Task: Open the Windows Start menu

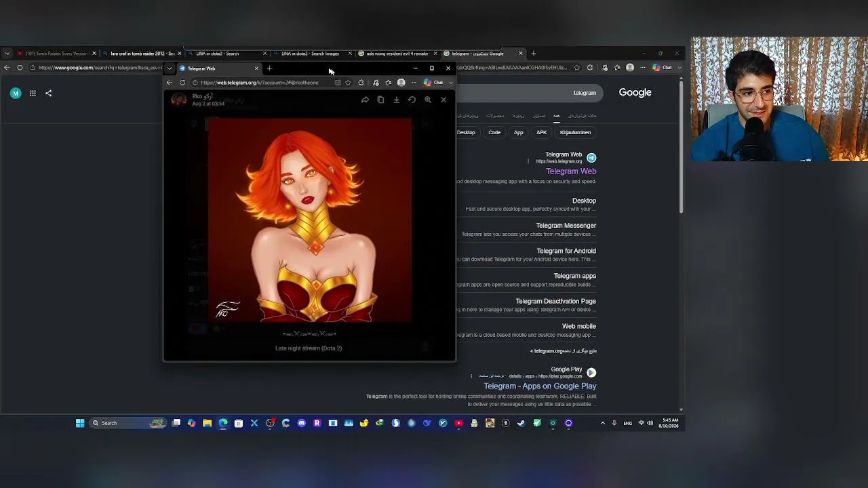Action: (80, 423)
